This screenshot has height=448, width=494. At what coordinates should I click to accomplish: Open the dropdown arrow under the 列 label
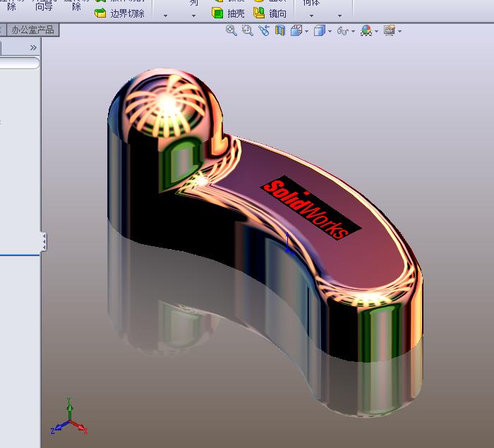pos(193,16)
